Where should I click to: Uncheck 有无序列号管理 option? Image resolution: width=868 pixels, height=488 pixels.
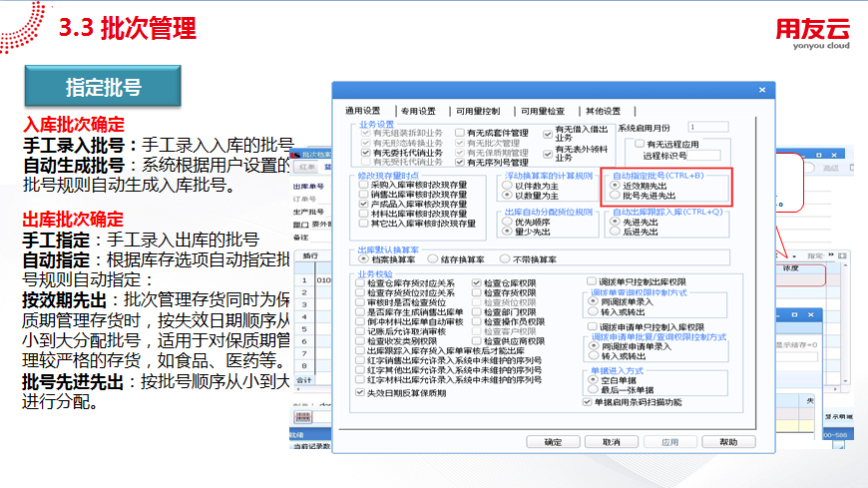point(460,162)
